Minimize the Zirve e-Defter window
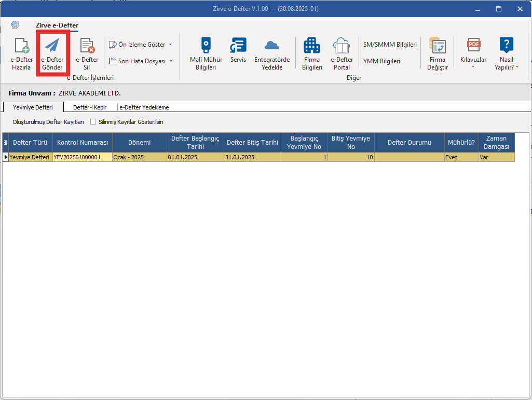This screenshot has height=400, width=532. [x=478, y=9]
